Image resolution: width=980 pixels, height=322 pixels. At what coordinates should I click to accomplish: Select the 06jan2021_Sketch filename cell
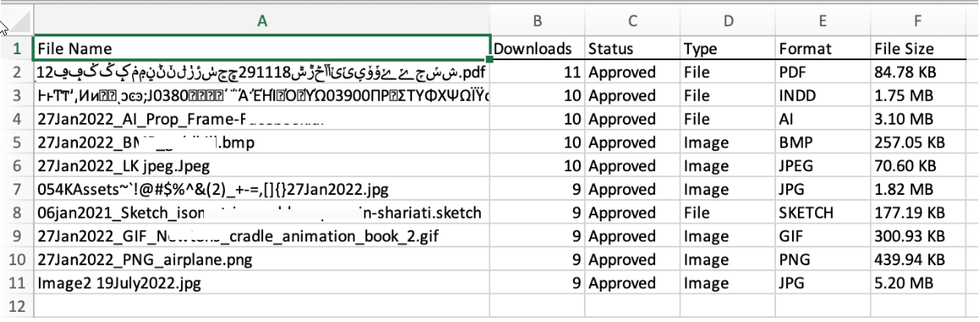coord(262,213)
